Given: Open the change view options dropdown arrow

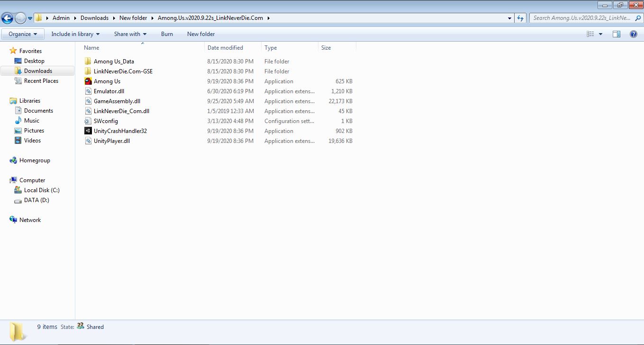Looking at the screenshot, I should (x=600, y=34).
